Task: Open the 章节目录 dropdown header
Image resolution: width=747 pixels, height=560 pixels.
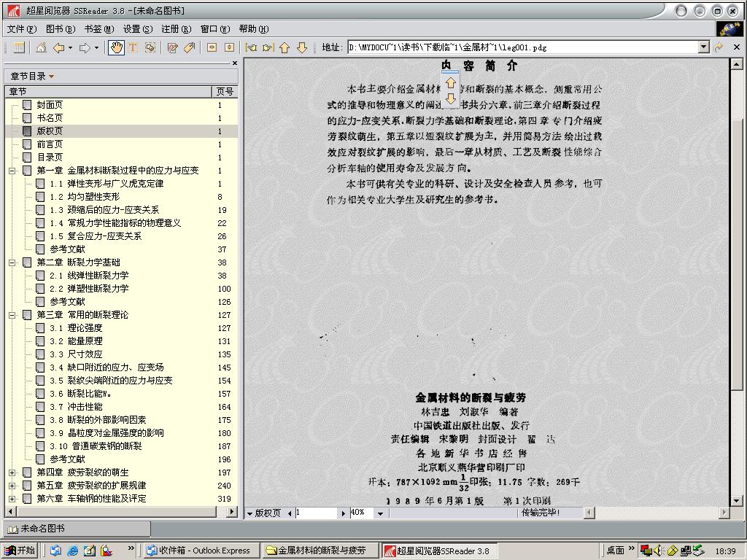Action: [32, 76]
